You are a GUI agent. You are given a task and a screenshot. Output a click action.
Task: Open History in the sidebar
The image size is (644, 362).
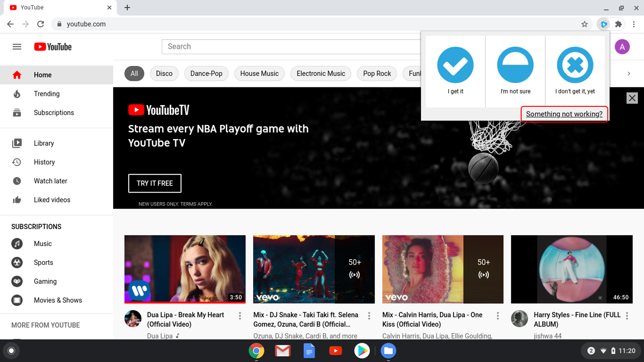[57, 162]
